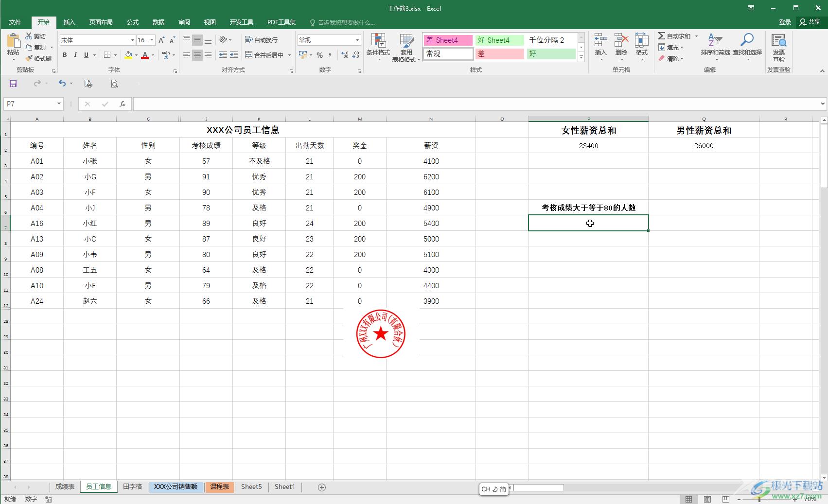Insert function with the fx icon
This screenshot has width=828, height=504.
pos(123,104)
